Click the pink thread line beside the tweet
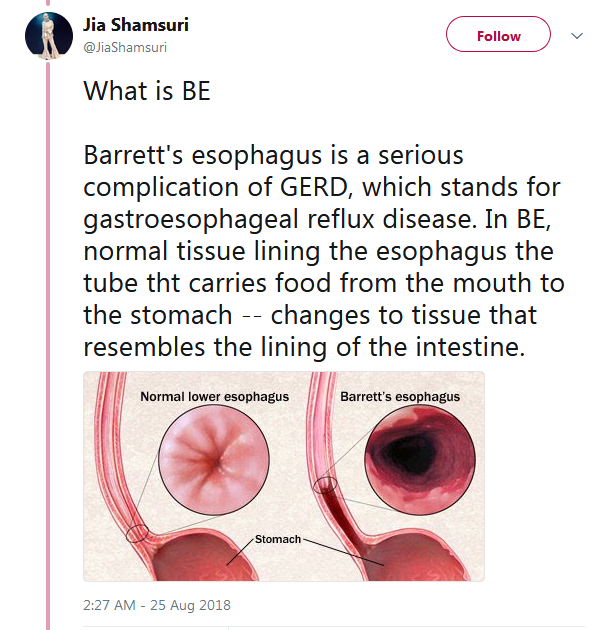 tap(47, 350)
